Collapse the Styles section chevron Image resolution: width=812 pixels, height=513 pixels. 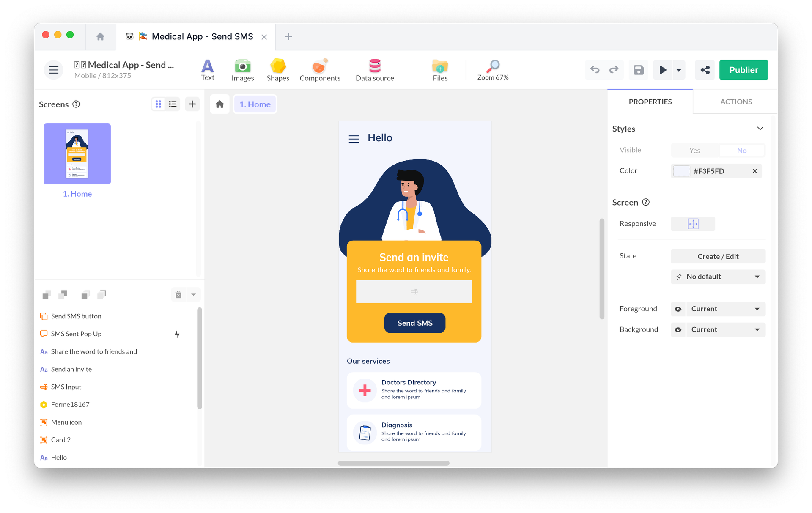[760, 128]
